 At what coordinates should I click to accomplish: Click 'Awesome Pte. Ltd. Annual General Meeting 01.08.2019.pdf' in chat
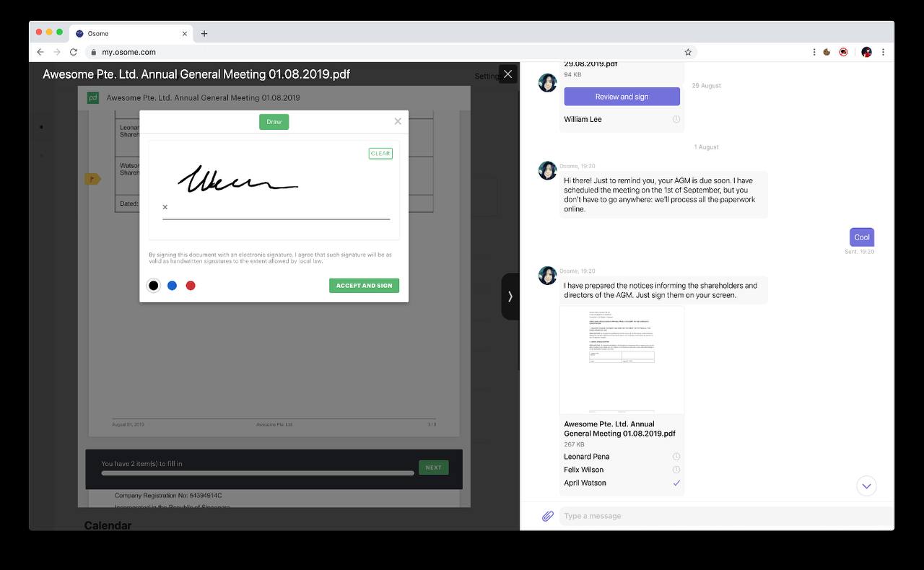[619, 429]
